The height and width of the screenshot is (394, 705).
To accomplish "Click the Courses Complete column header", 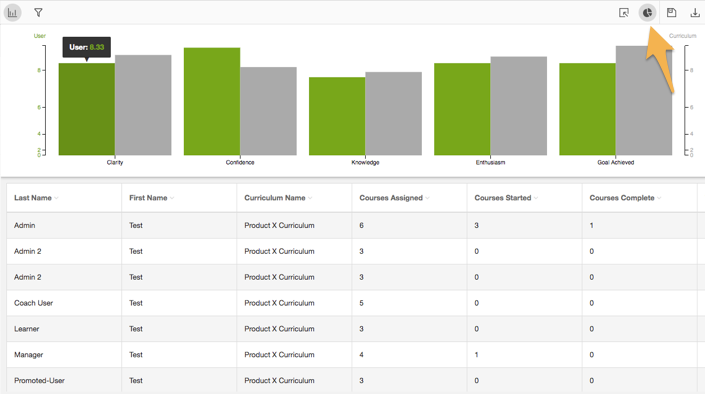I will coord(622,198).
